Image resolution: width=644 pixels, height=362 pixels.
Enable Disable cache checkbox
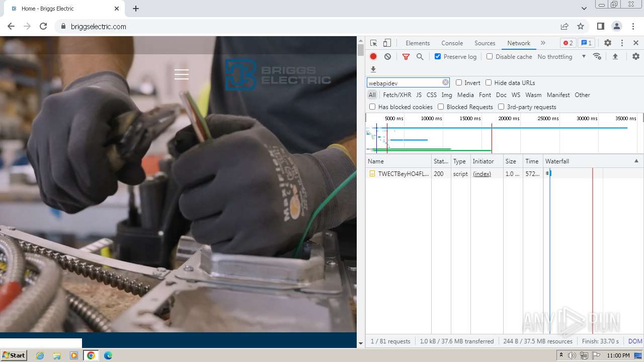click(490, 57)
